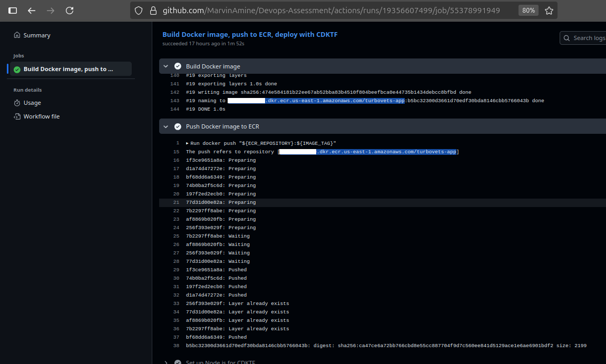Screen dimensions: 606x364
Task: Click the green checkmark on Build Docker image step
Action: 177,66
